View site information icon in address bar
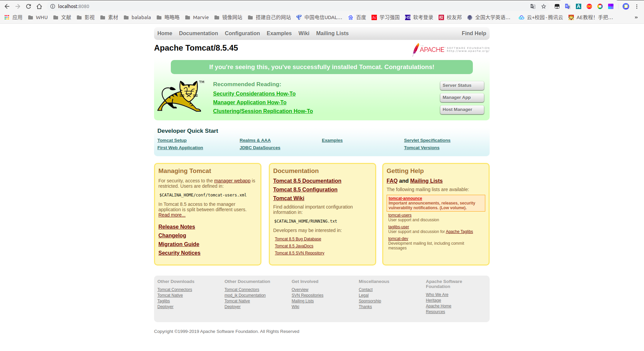 (x=52, y=6)
